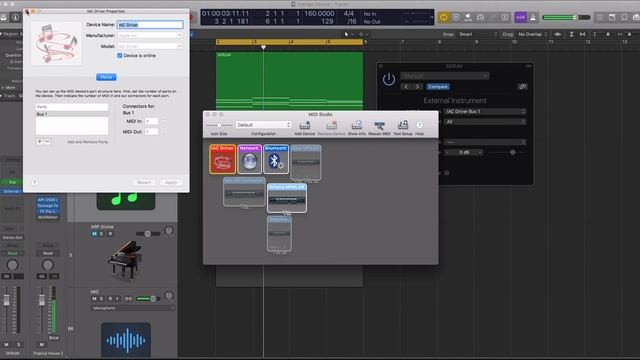Click the grand piano track icon

(125, 262)
